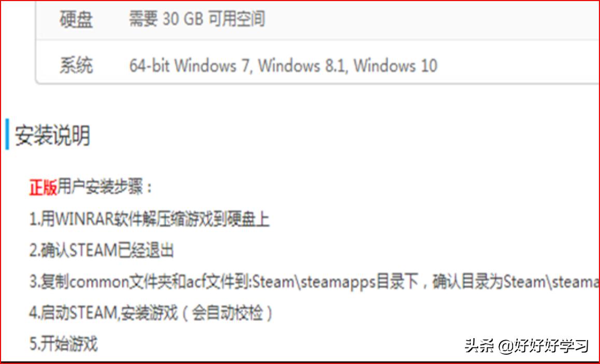This screenshot has width=600, height=364.
Task: Click the 硬盘 row label
Action: 76,19
